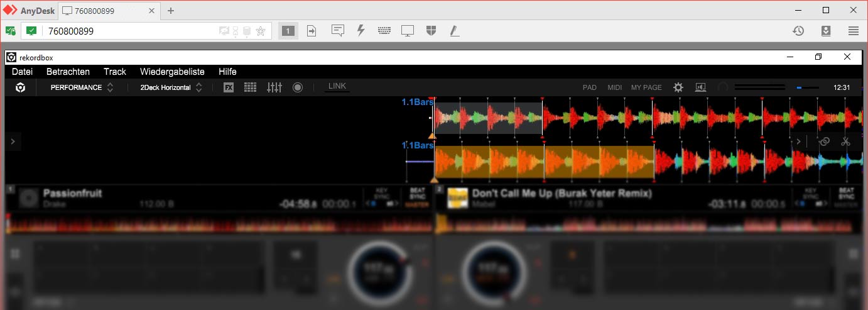Viewport: 868px width, 310px height.
Task: Open AnyDesk address book icon
Action: pyautogui.click(x=826, y=31)
